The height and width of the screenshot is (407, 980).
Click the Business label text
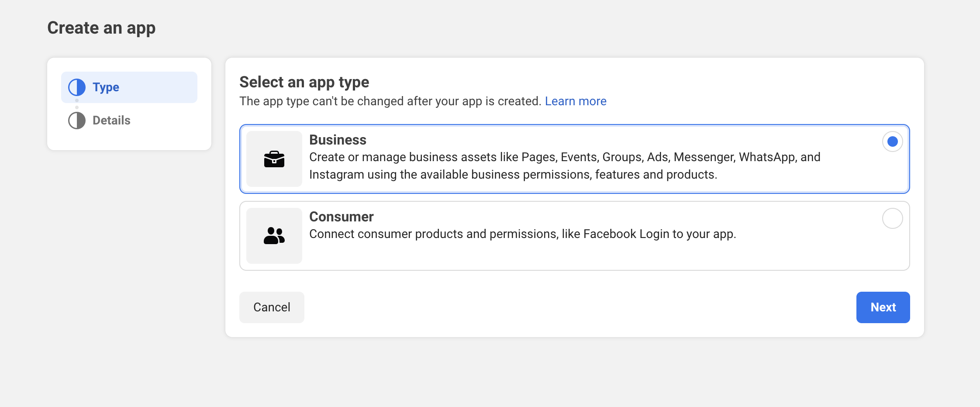(337, 140)
